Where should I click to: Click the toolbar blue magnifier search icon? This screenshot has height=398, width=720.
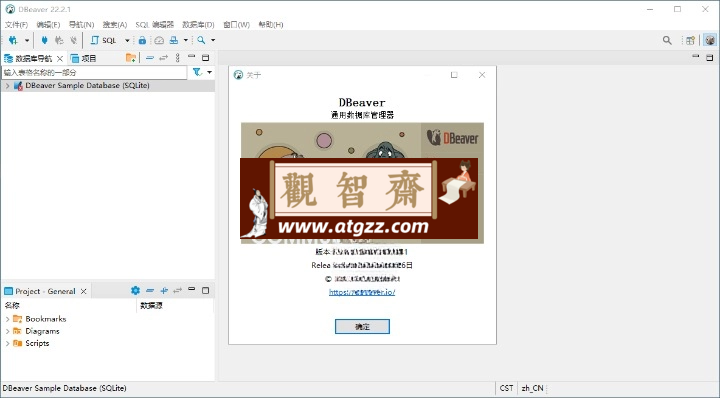(x=201, y=40)
